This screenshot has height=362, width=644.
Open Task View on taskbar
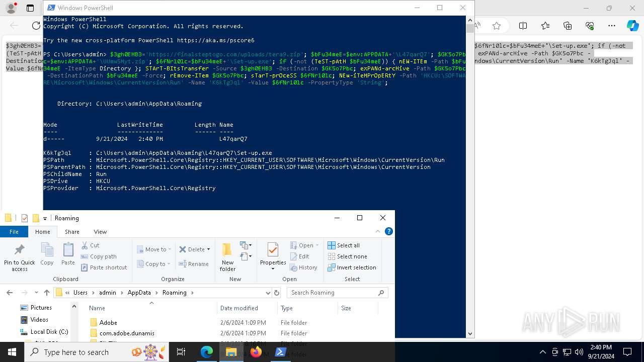pos(181,352)
